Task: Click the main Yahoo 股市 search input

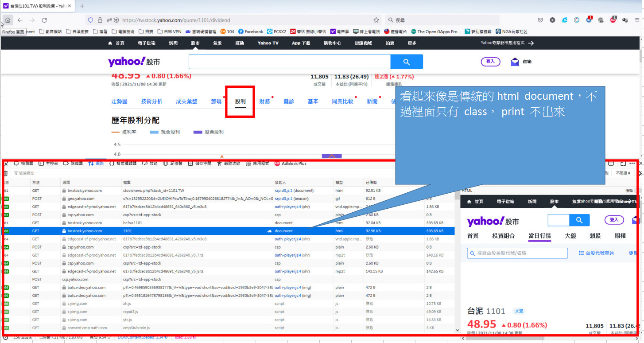Action: pos(290,62)
